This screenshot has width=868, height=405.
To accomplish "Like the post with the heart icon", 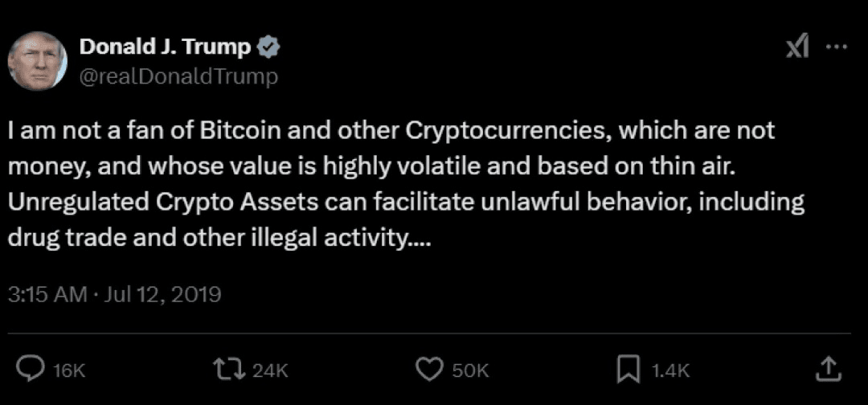I will (x=428, y=369).
